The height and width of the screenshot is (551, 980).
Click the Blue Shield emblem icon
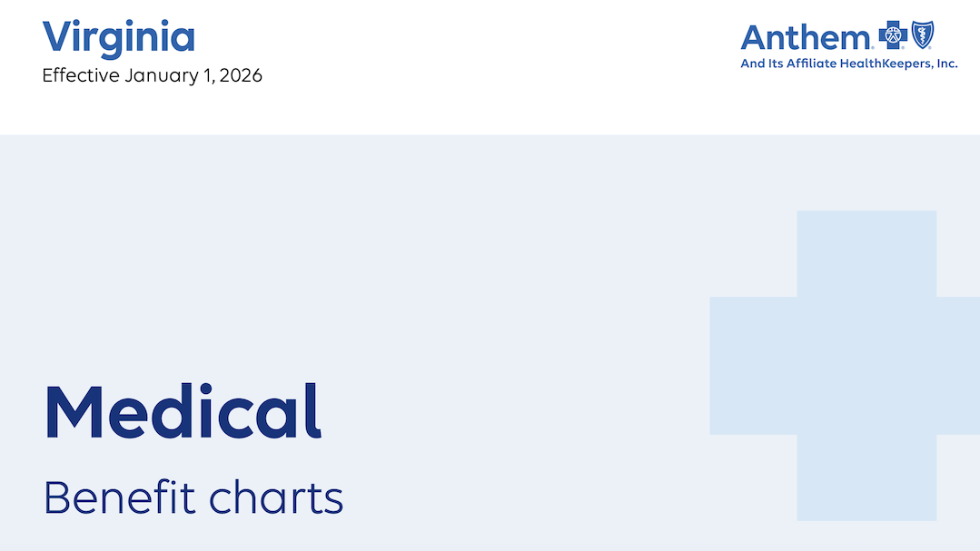pyautogui.click(x=924, y=36)
